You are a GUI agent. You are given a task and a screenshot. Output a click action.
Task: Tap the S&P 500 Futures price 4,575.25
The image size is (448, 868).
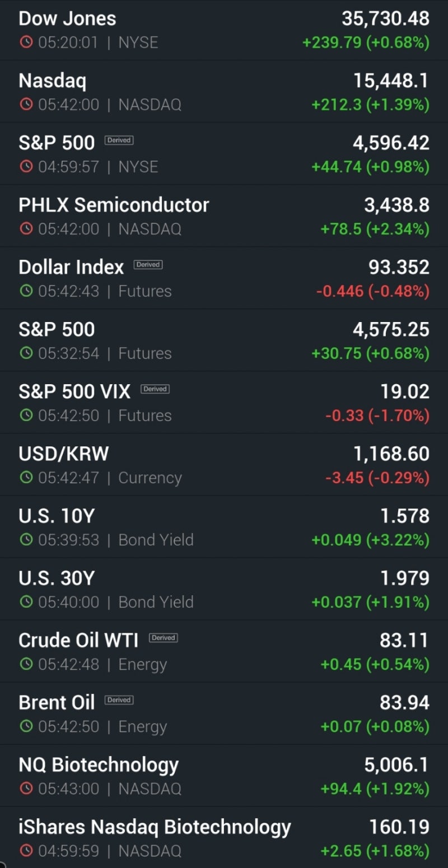coord(390,329)
